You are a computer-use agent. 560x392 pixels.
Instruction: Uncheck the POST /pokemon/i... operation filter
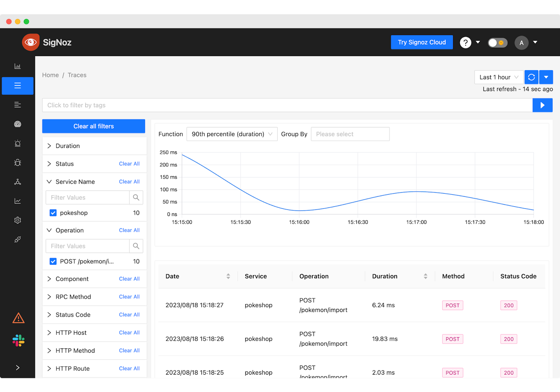[x=53, y=261]
